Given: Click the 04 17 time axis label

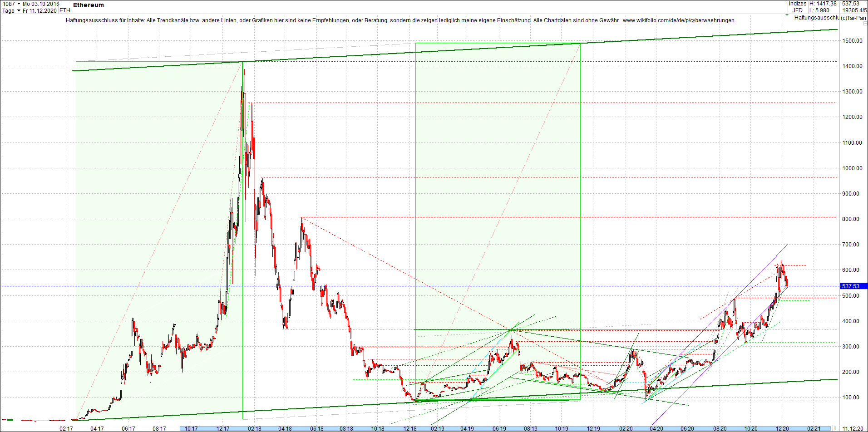Looking at the screenshot, I should click(97, 428).
